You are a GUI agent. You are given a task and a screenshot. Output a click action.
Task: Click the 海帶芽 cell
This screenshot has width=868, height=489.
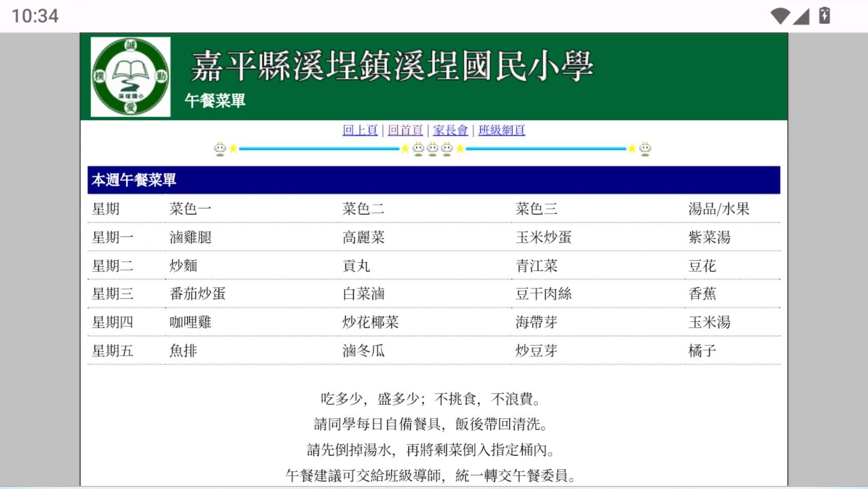[x=536, y=322]
